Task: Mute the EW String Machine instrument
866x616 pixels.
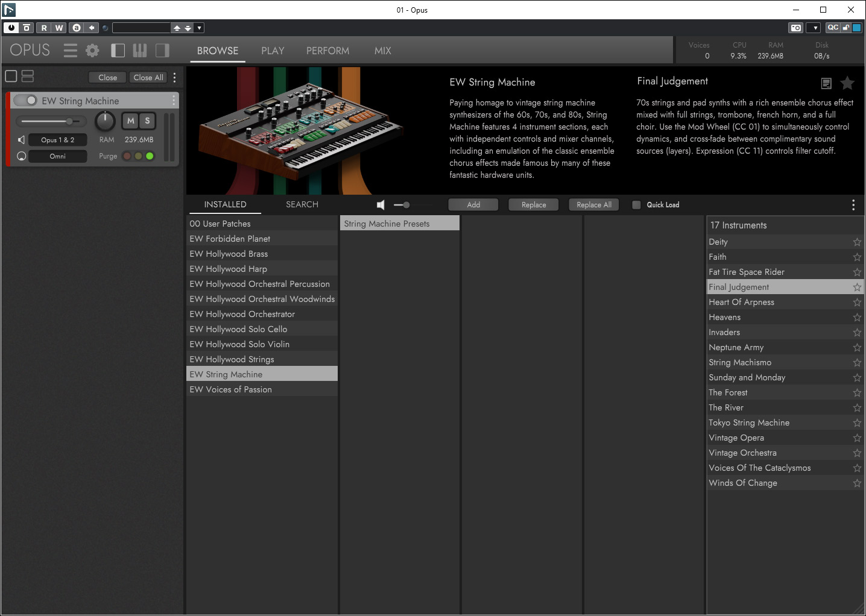Action: [130, 121]
